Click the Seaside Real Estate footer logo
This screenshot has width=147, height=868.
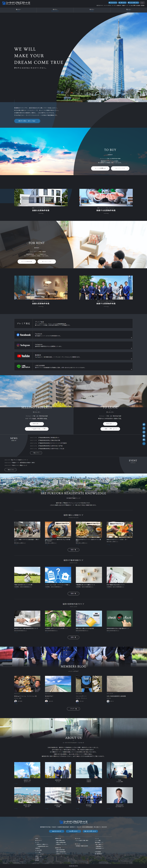73,822
